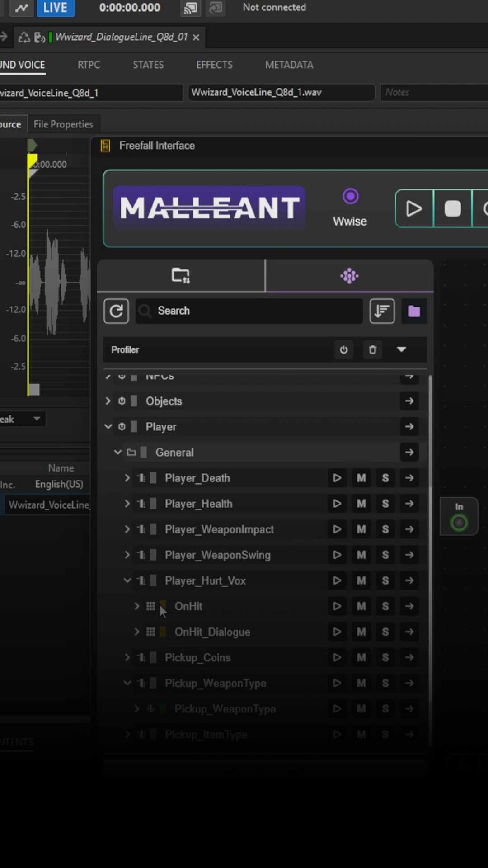Click the remote connect icon beside the timecode
The height and width of the screenshot is (868, 488).
[x=191, y=8]
